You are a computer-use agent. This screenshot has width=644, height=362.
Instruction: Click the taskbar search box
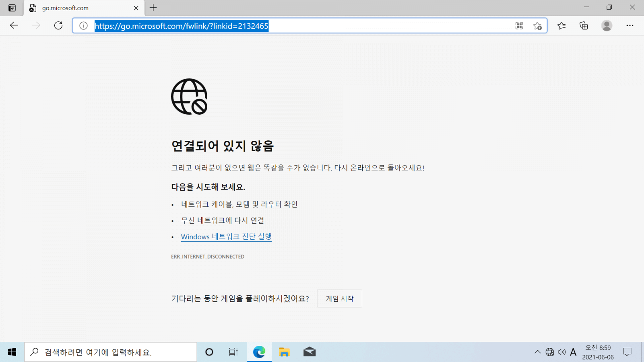coord(111,352)
